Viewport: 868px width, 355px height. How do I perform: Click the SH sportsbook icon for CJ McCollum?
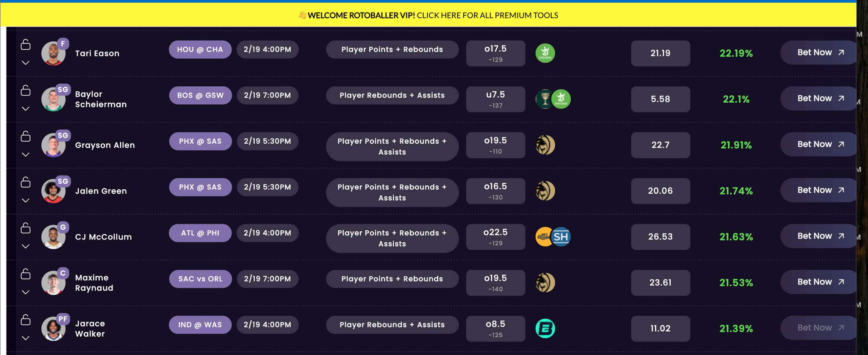click(x=561, y=237)
